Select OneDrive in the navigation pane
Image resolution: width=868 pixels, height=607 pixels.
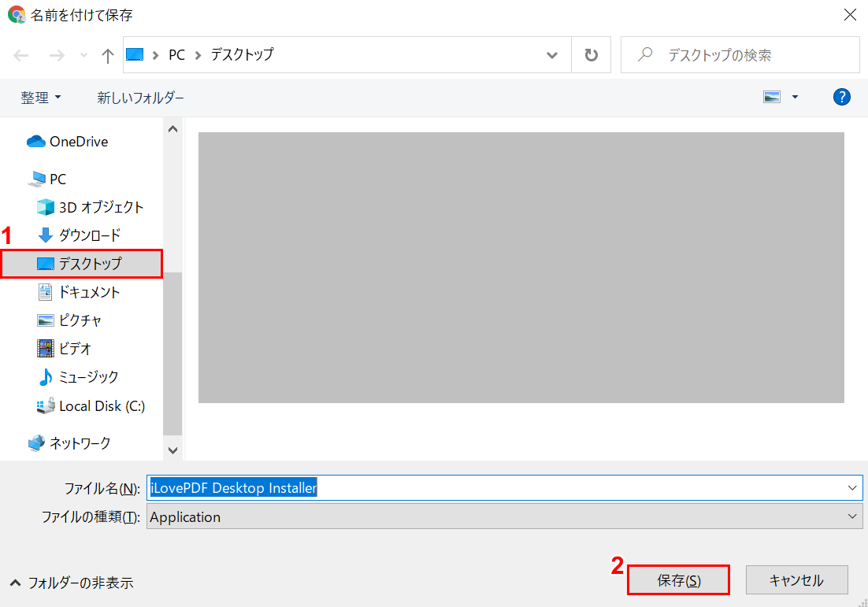[78, 142]
